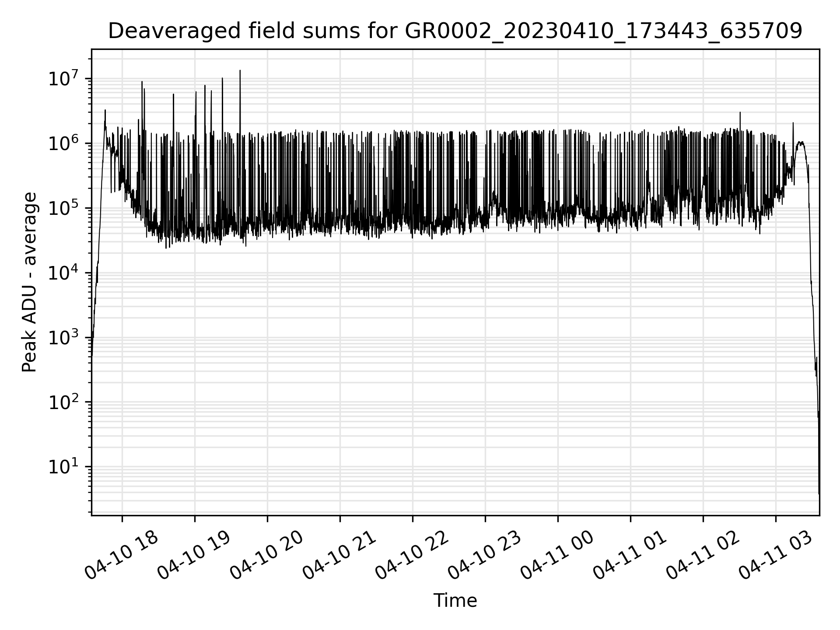This screenshot has width=840, height=630.
Task: Click the y tick label 10^6
Action: [x=64, y=143]
